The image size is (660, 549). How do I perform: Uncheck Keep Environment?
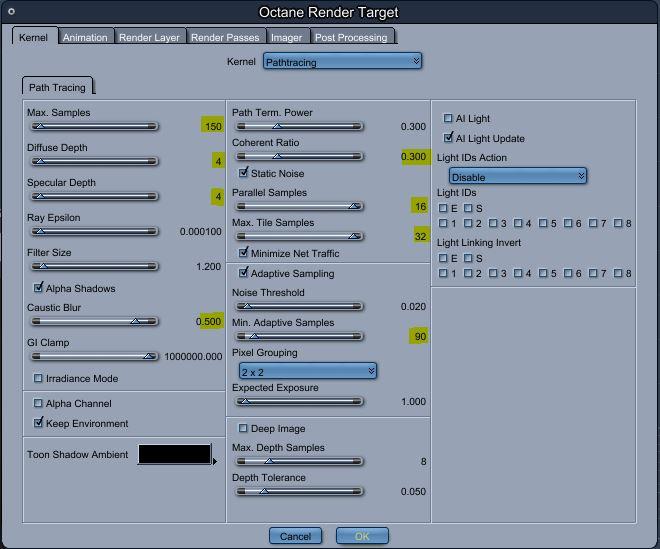tap(38, 423)
